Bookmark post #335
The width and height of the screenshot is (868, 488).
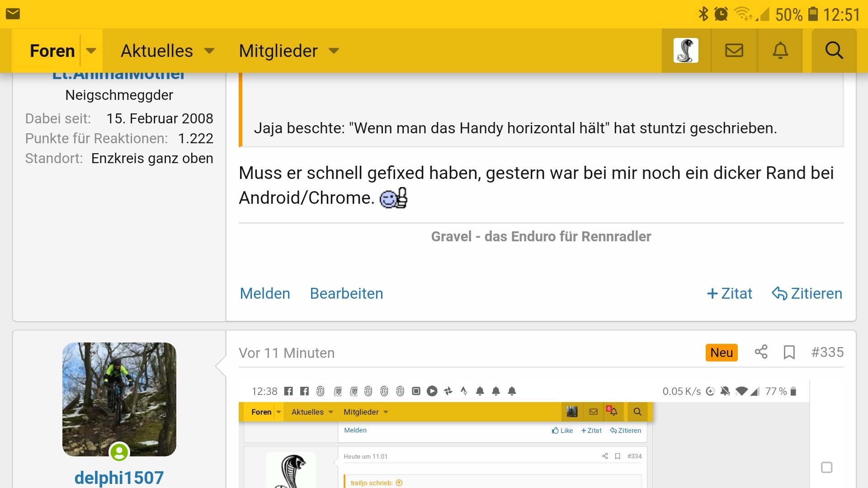pyautogui.click(x=789, y=352)
